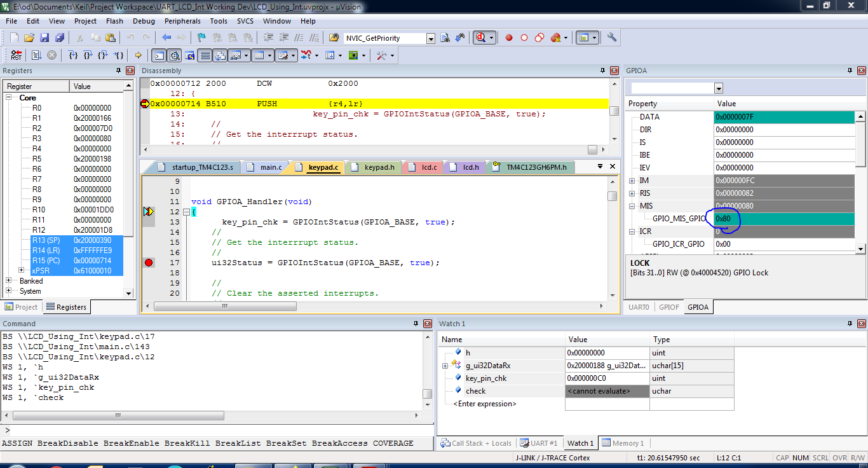Switch to the main.c editor tab
This screenshot has width=868, height=468.
click(271, 167)
